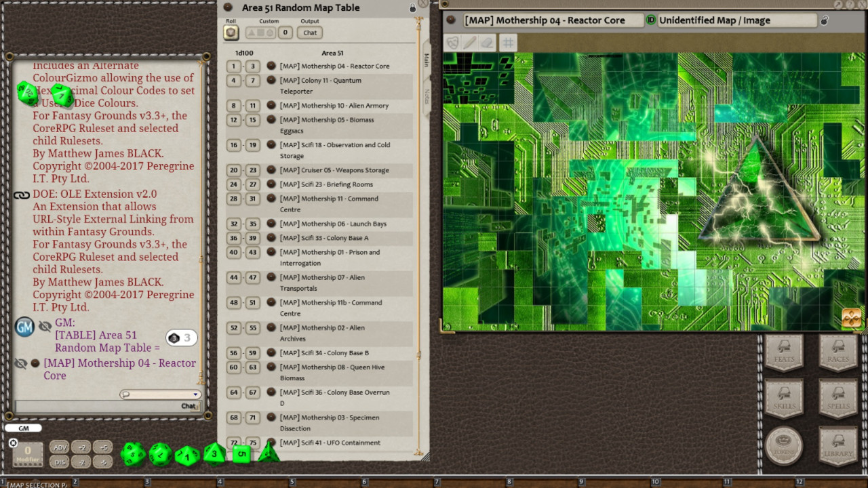
Task: Click the table Roll dice button
Action: tap(231, 33)
